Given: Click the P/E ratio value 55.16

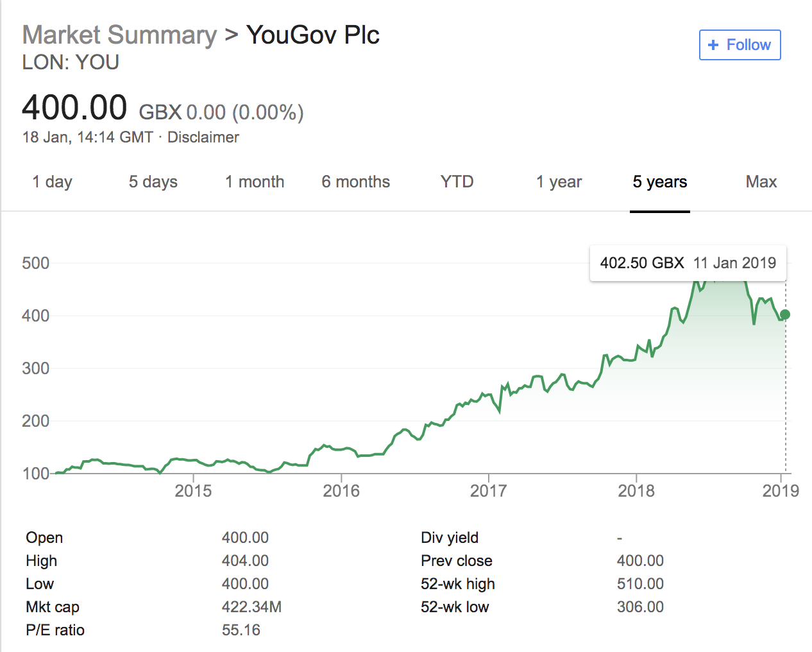Looking at the screenshot, I should pos(241,630).
